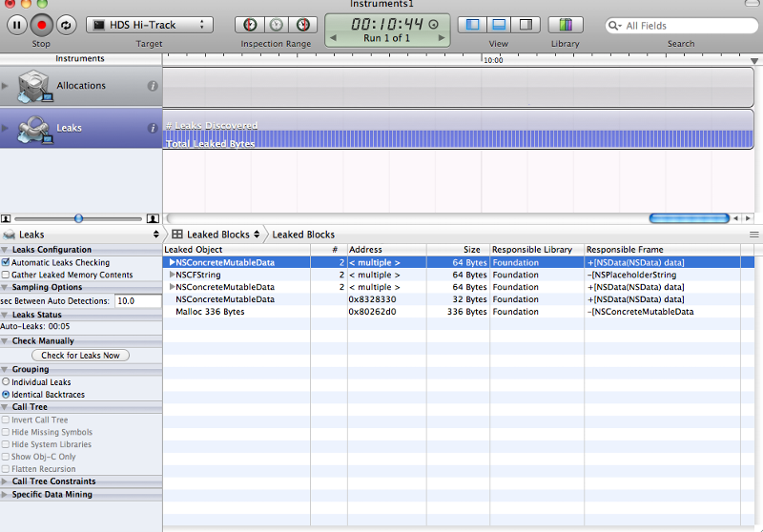
Task: Collapse the Check Manually section
Action: point(5,341)
